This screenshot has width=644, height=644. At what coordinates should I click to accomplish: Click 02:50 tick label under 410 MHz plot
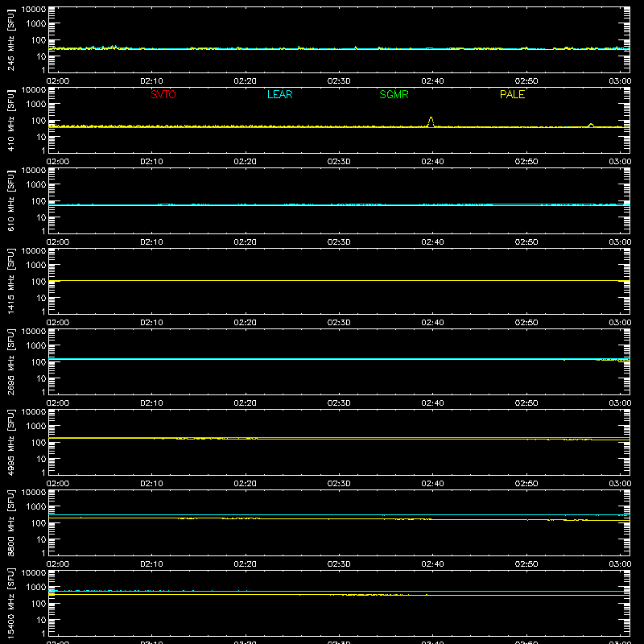526,162
